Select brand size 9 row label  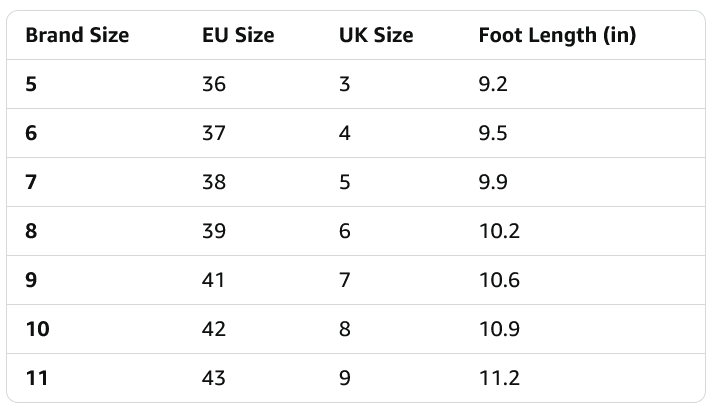[x=31, y=280]
